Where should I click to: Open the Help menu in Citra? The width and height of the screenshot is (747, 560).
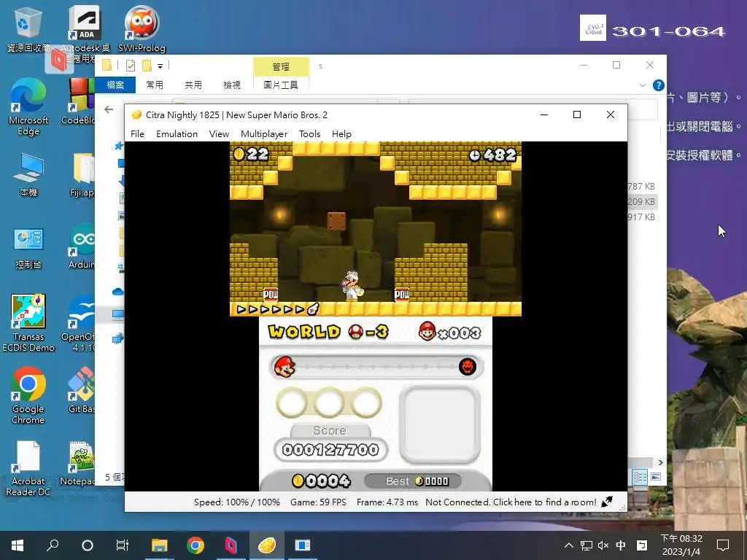tap(341, 134)
